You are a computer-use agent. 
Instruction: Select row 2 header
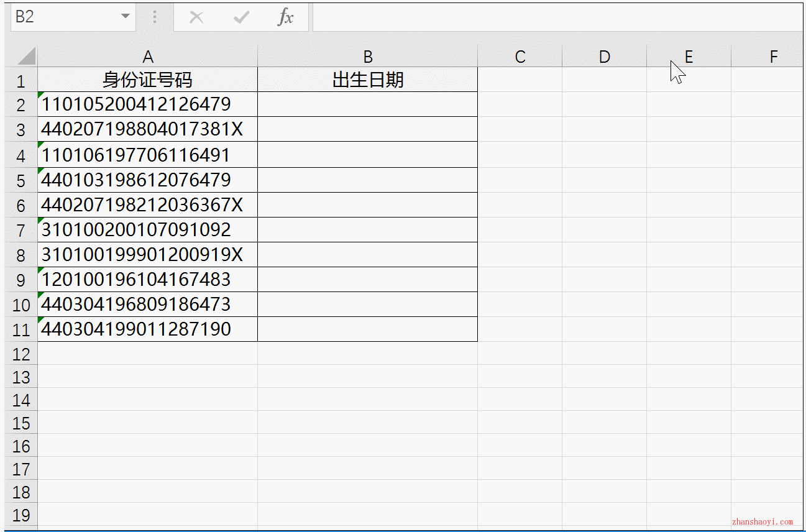pos(21,105)
